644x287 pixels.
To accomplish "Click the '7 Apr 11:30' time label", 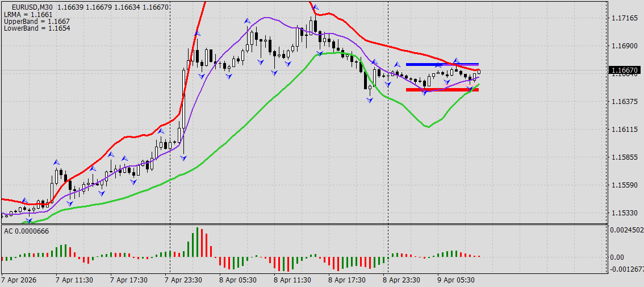I will 74,280.
